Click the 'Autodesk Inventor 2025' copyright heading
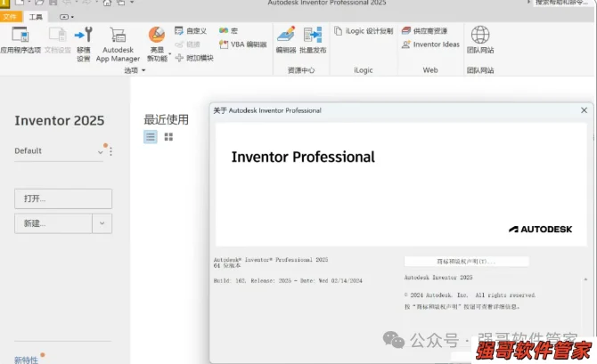 (438, 278)
